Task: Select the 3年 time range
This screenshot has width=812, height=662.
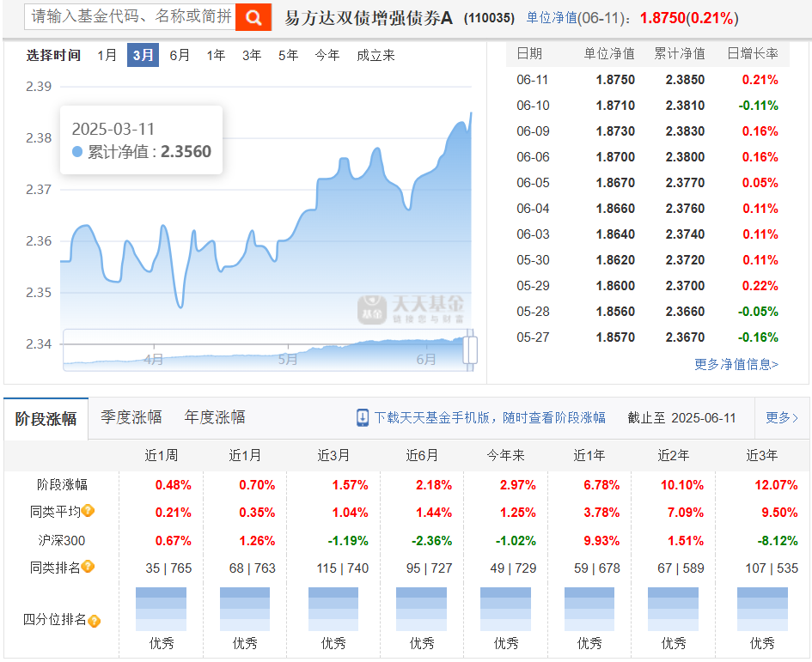Action: (x=252, y=55)
